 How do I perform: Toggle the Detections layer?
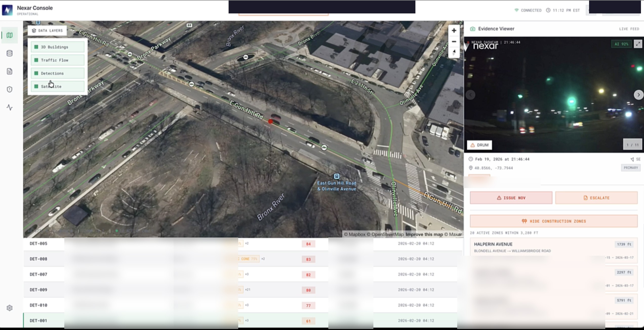[x=58, y=74]
